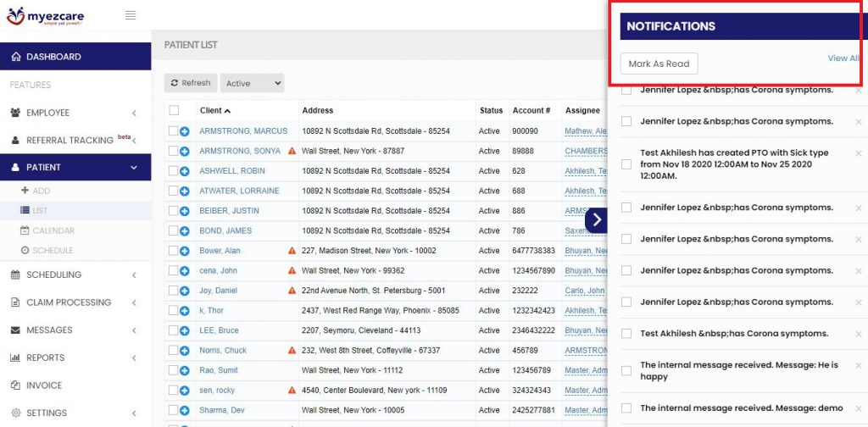
Task: Expand the SETTINGS sidebar menu
Action: [x=75, y=413]
